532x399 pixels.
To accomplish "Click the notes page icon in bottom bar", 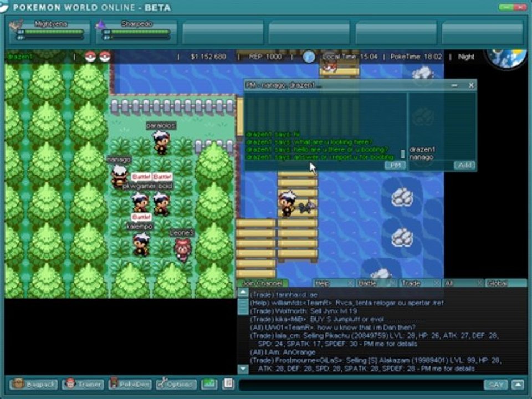I will click(x=228, y=383).
